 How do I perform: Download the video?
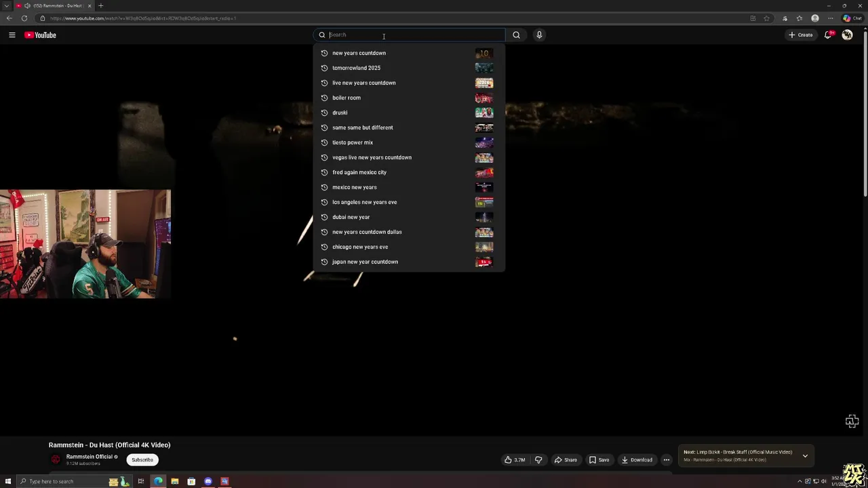click(637, 460)
